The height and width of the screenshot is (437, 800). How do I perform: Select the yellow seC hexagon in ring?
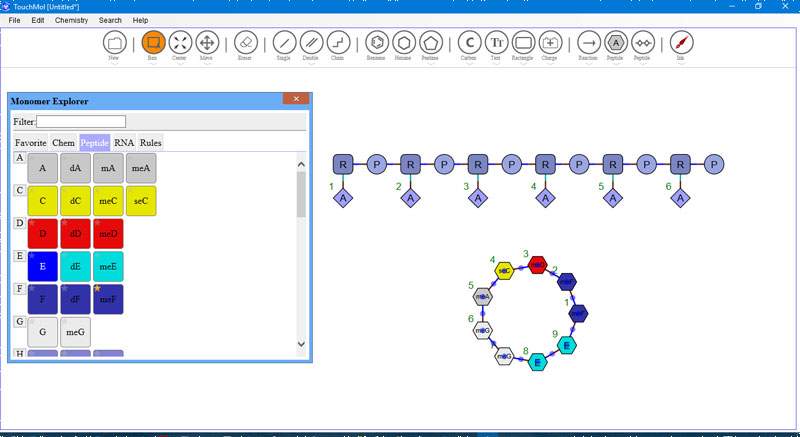504,271
